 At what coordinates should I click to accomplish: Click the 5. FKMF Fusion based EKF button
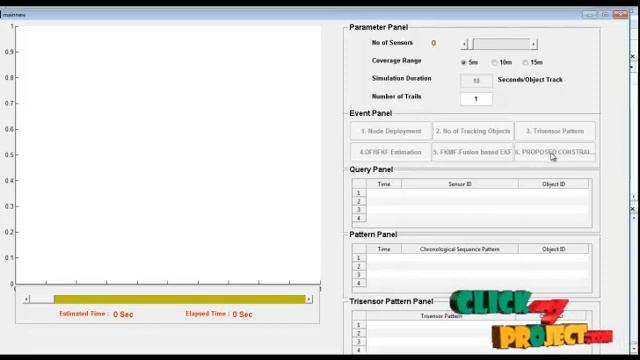473,152
